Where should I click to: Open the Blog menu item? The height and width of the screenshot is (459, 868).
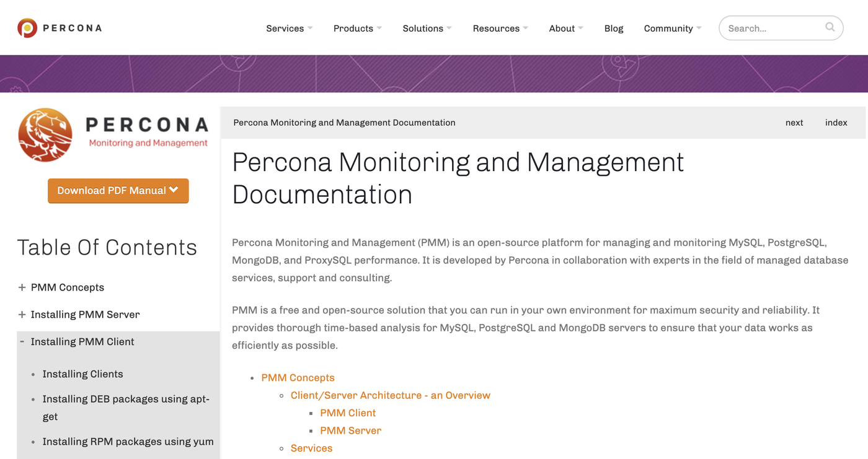614,28
